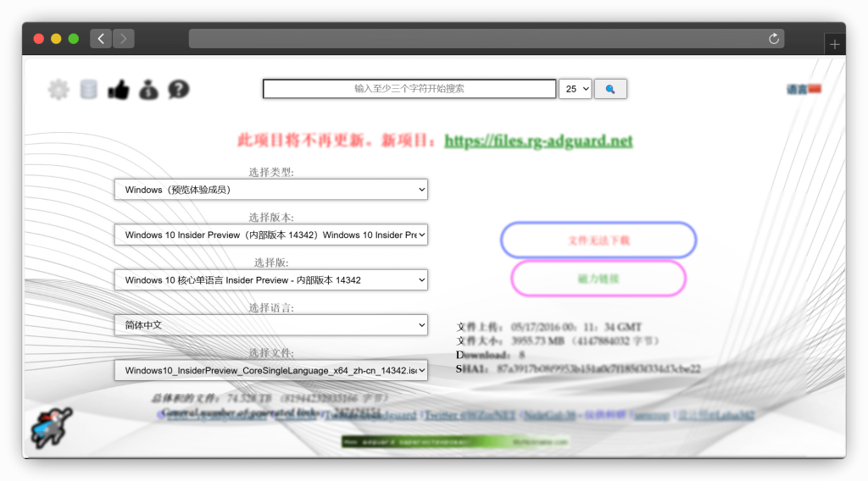Screen dimensions: 868x481
Task: Go back with the browser back arrow
Action: point(101,39)
